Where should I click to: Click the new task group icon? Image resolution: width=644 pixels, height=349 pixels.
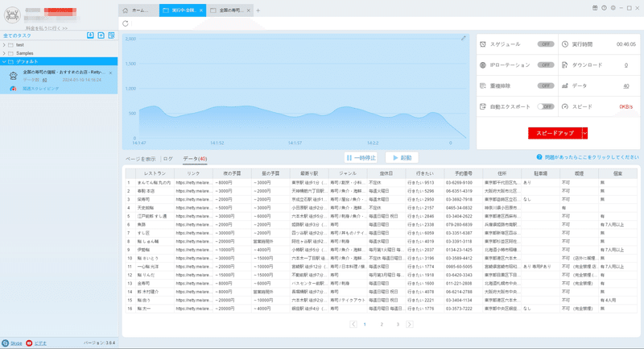pyautogui.click(x=101, y=35)
